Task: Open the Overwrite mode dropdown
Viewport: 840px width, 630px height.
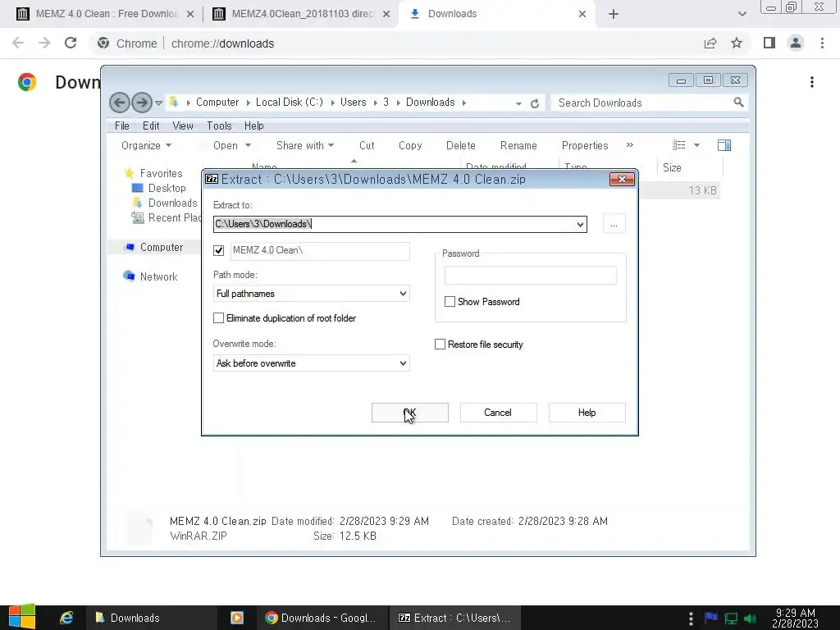Action: (x=311, y=363)
